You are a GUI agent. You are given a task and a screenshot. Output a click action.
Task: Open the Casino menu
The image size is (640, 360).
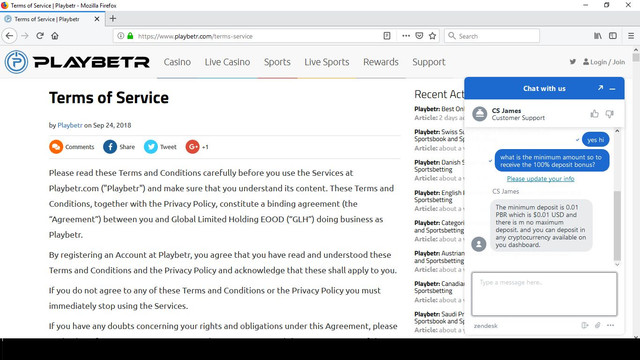177,62
